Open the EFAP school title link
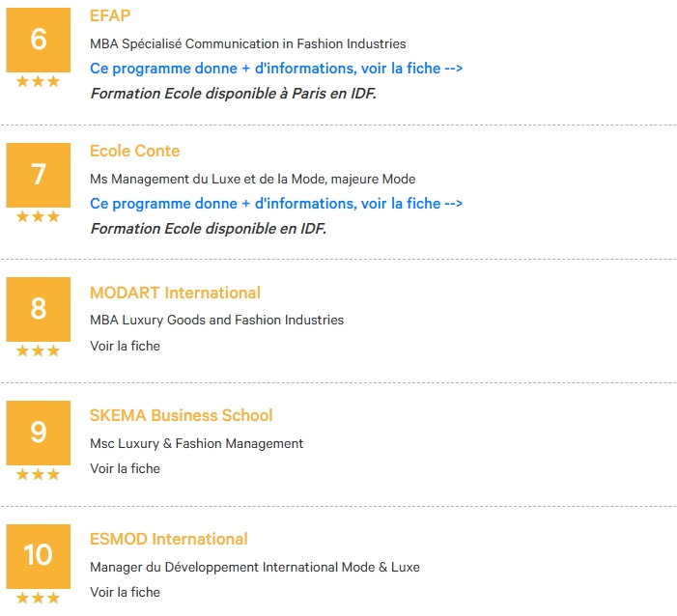The width and height of the screenshot is (677, 616). coord(110,16)
